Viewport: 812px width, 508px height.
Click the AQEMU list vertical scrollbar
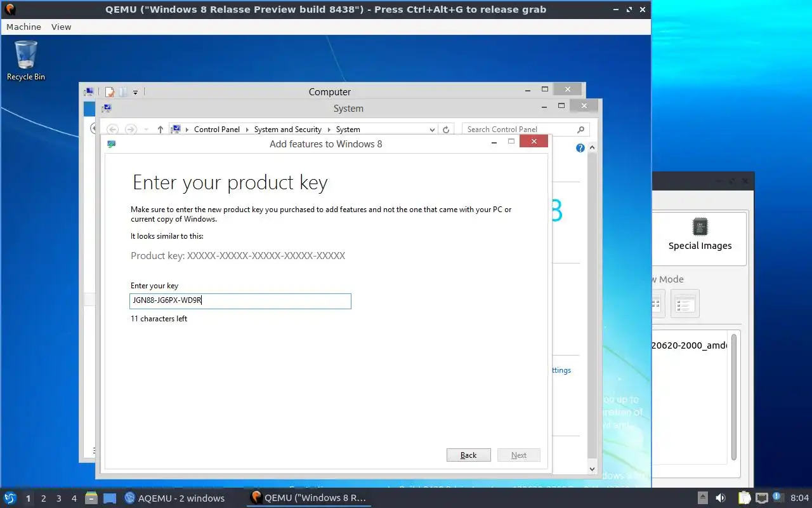(734, 397)
